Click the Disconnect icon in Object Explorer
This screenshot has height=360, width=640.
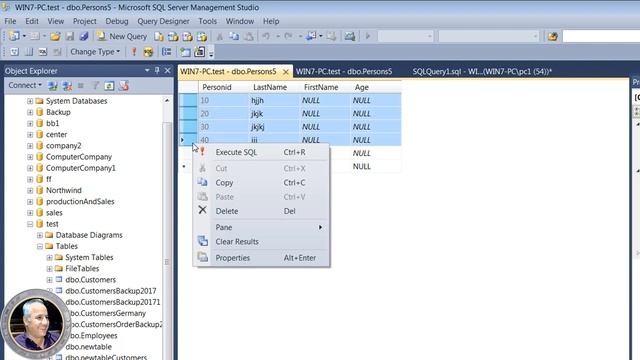(67, 86)
